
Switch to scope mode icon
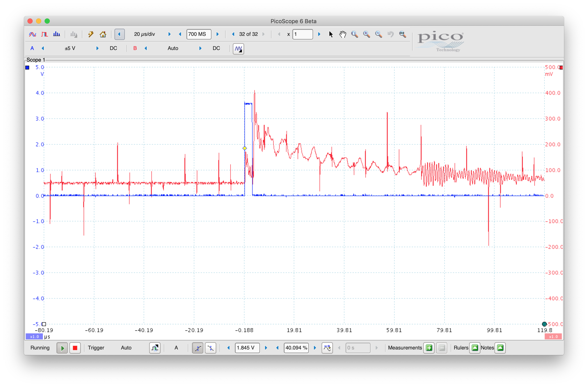coord(32,34)
